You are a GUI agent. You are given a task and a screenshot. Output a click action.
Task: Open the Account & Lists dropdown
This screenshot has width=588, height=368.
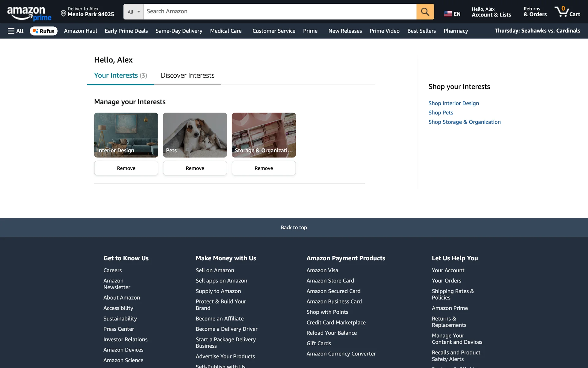click(491, 12)
